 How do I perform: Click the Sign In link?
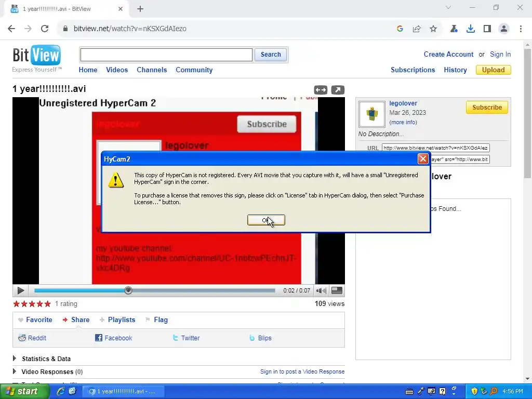(x=500, y=54)
